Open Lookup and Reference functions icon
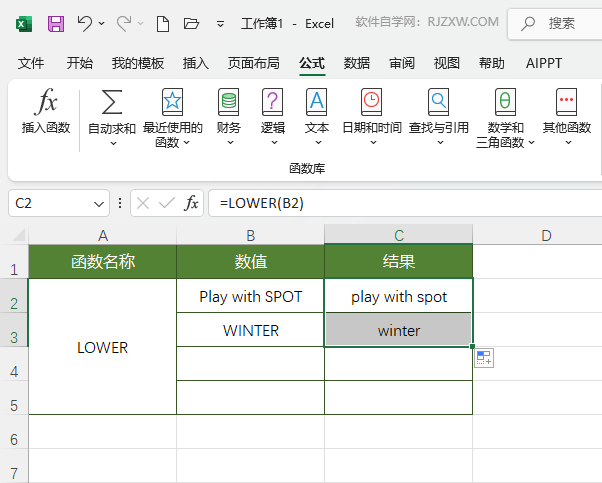The image size is (602, 483). tap(438, 102)
